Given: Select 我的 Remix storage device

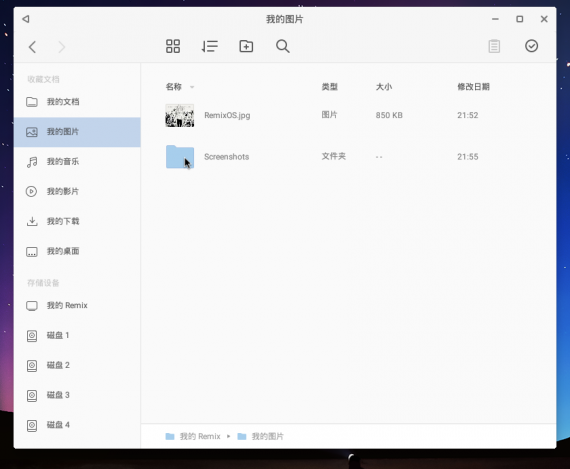Looking at the screenshot, I should point(77,305).
